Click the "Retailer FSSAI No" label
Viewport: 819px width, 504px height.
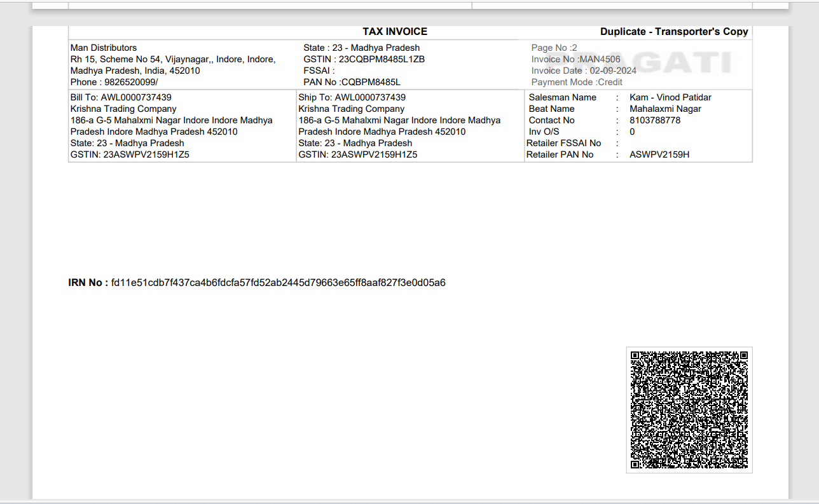coord(563,143)
